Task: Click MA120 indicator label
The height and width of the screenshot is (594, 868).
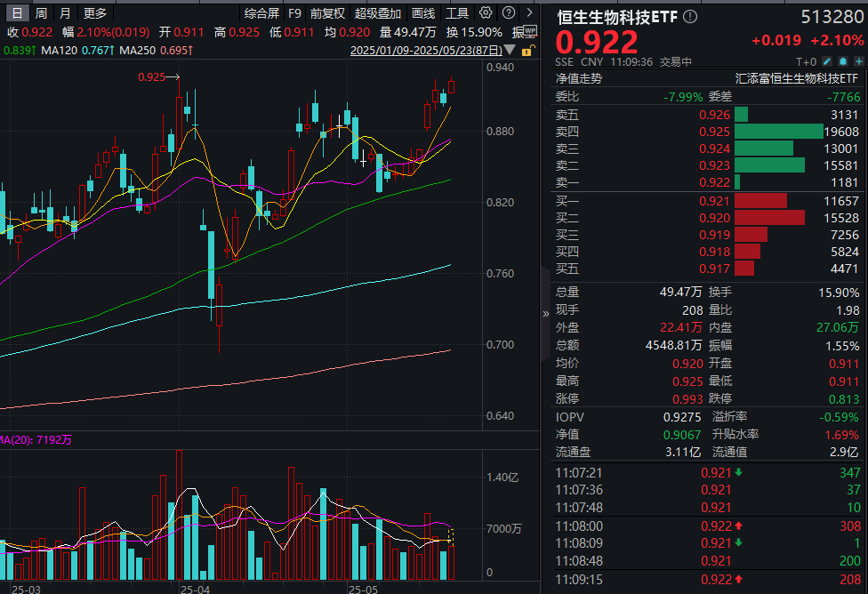Action: point(60,51)
